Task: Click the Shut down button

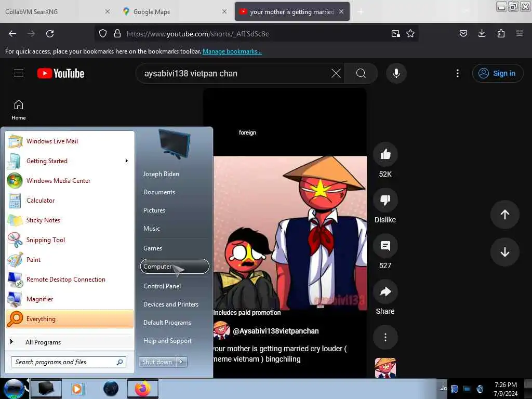Action: [157, 362]
